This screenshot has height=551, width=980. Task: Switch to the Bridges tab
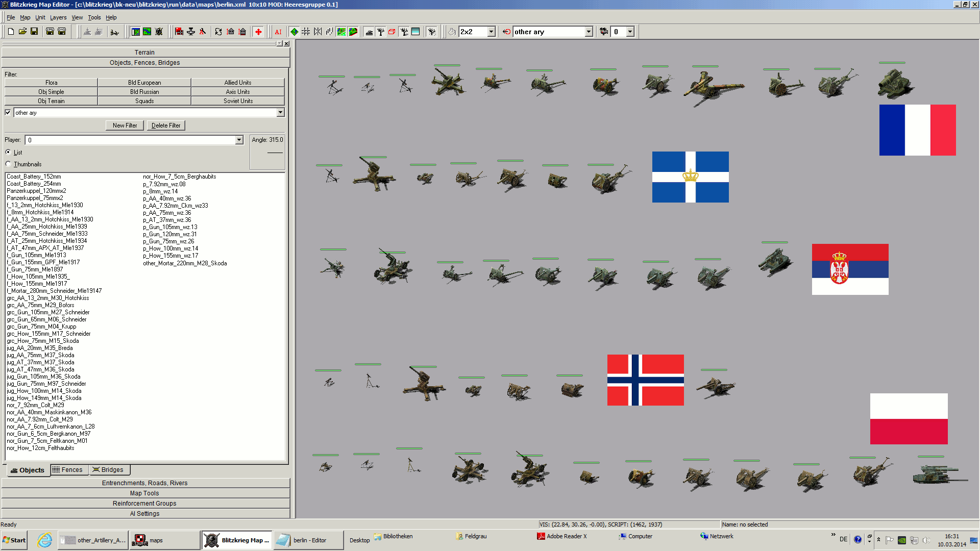pos(110,470)
